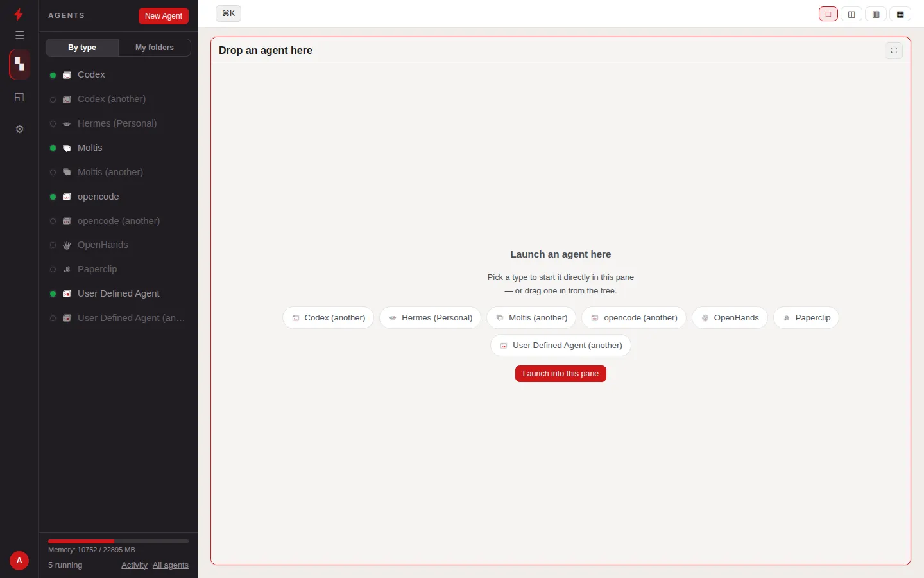Screen dimensions: 924x578
Task: Switch to the grid pane layout
Action: pos(900,14)
